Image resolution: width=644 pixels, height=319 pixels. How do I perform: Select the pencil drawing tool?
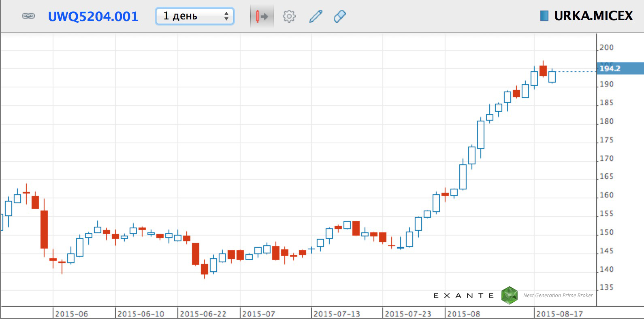click(x=316, y=16)
